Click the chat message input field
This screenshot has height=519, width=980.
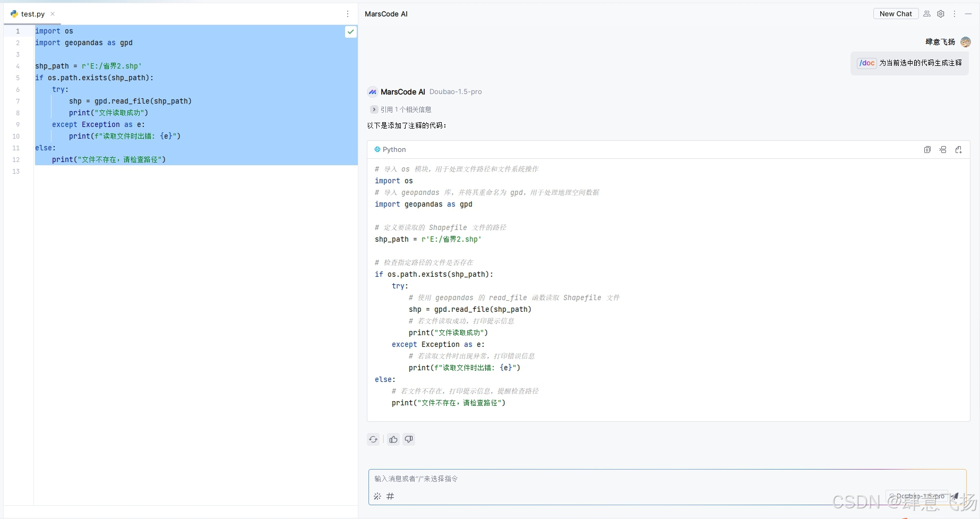(667, 479)
